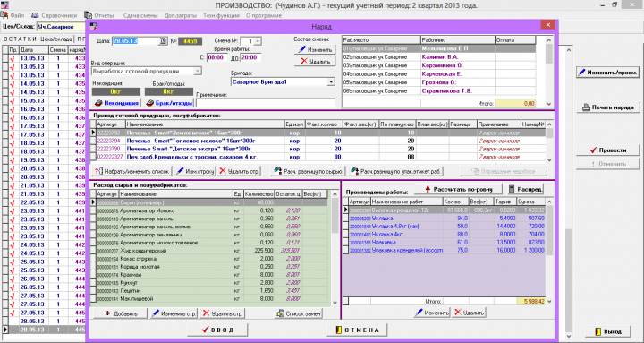644x343 pixels.
Task: Click Расч.разницу по упак.этикет.раб. icon button
Action: [x=396, y=171]
